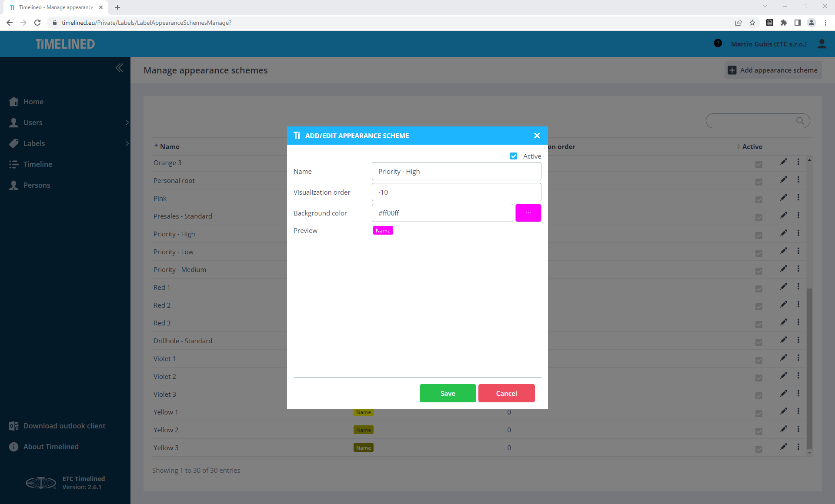
Task: Open the three-dot menu for Red 1 row
Action: tap(798, 287)
